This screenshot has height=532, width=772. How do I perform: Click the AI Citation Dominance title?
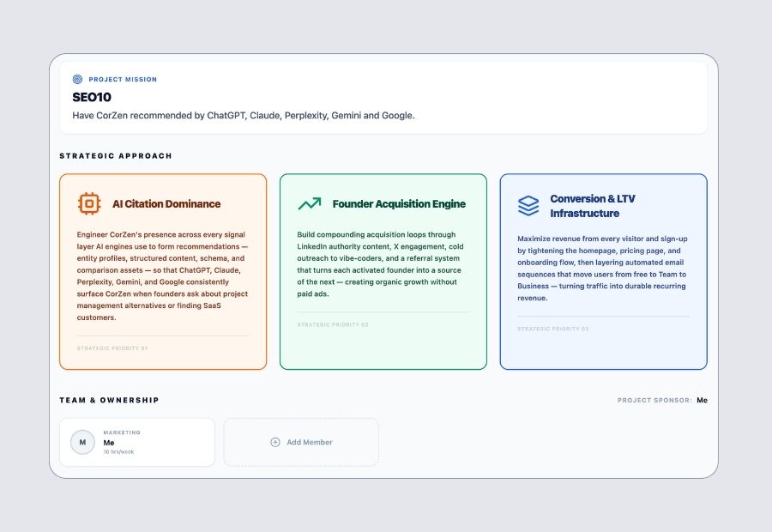166,204
